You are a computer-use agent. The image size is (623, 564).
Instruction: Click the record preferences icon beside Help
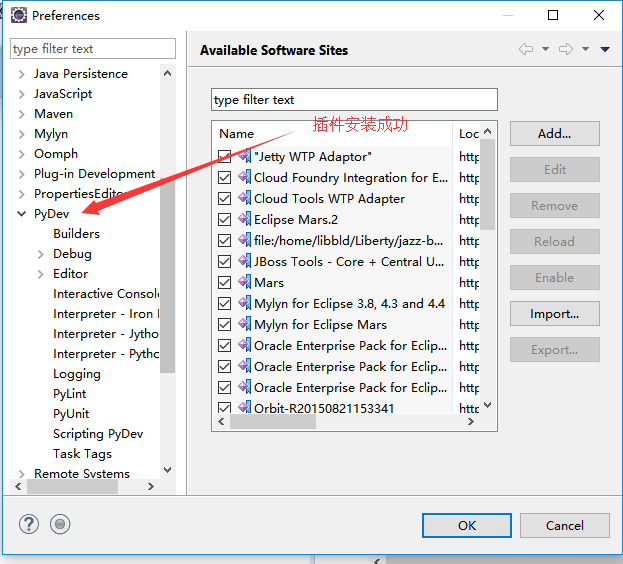[x=60, y=524]
